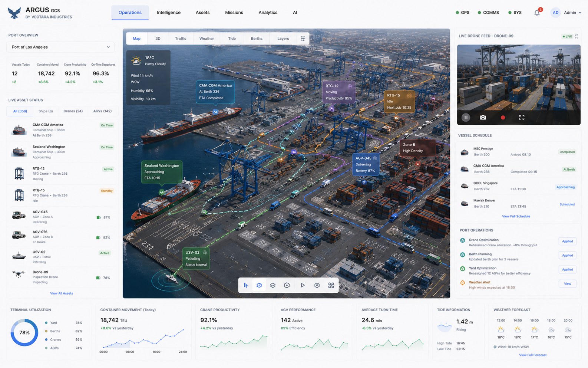Switch to the Operations tab

(130, 13)
